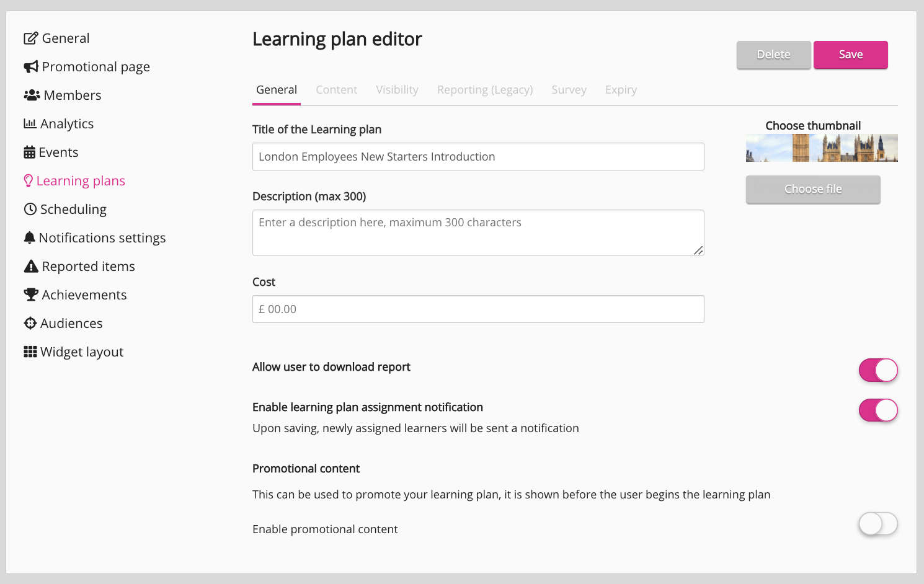The image size is (924, 584).
Task: Click the Notifications settings bell icon
Action: click(29, 238)
